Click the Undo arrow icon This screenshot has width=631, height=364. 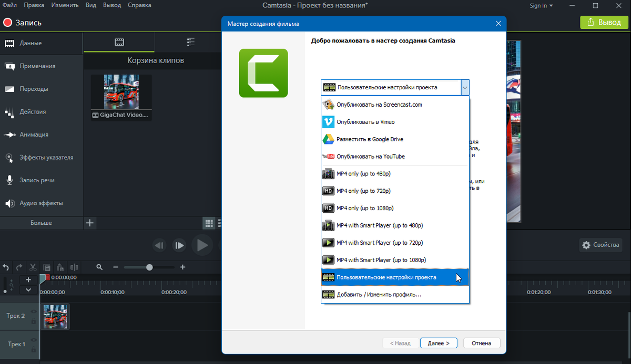(x=6, y=267)
